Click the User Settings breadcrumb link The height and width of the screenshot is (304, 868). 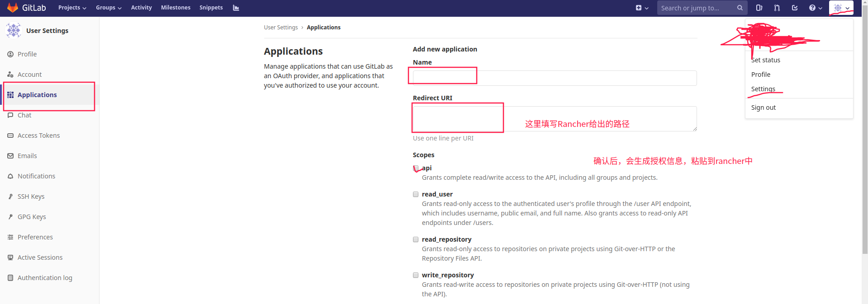[281, 28]
